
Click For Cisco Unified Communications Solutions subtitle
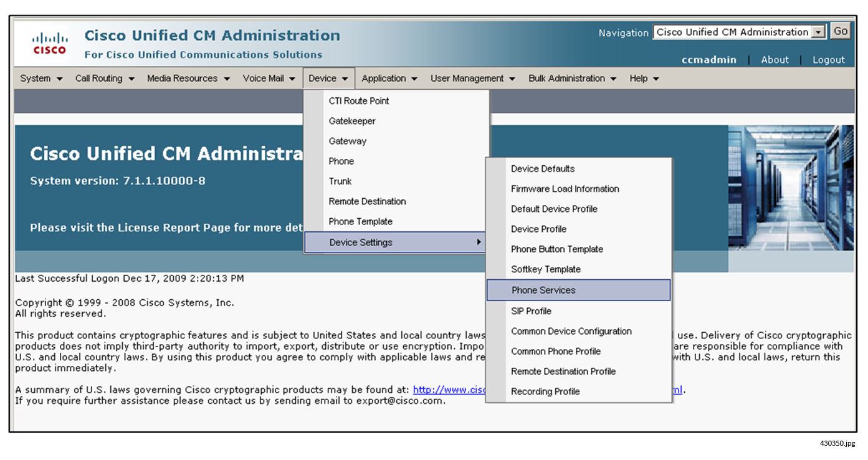click(x=204, y=55)
